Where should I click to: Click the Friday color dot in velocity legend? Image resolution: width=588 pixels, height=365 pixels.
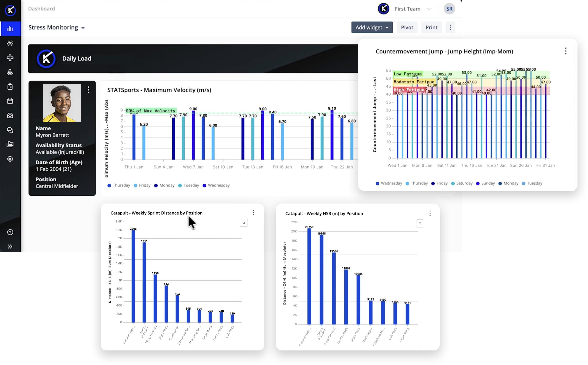click(136, 186)
